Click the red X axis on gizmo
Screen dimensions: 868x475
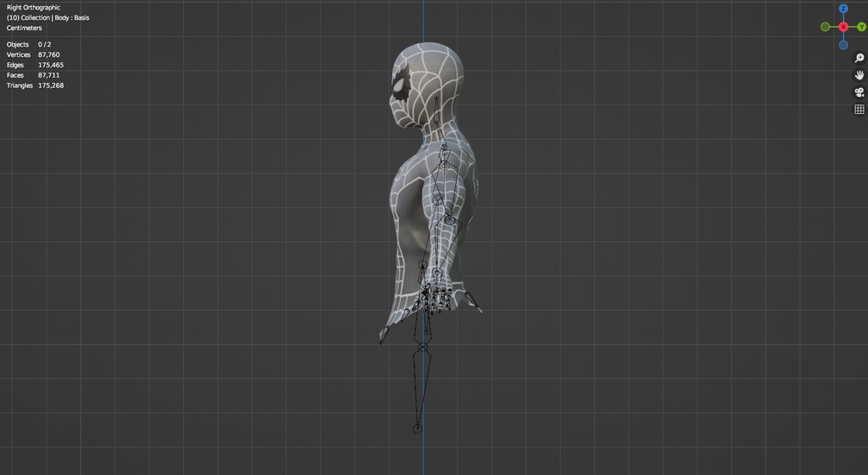(843, 27)
